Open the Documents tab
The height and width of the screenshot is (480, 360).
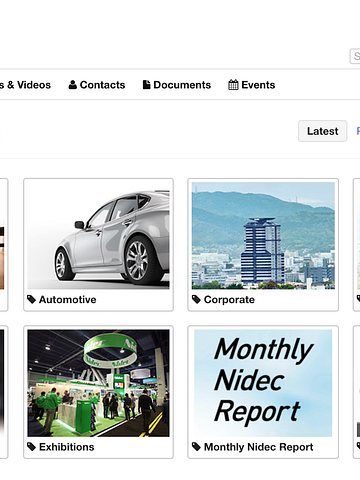point(177,85)
